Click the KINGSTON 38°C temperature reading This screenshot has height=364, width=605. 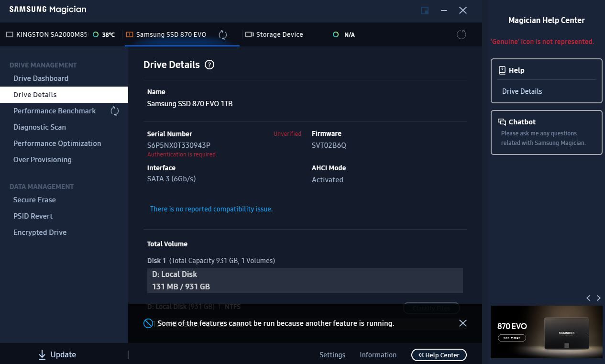click(109, 35)
